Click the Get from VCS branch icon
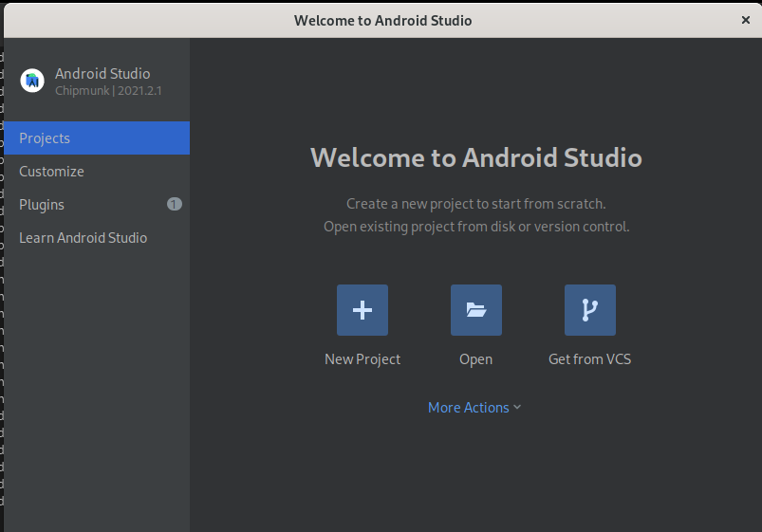The image size is (762, 532). point(589,310)
